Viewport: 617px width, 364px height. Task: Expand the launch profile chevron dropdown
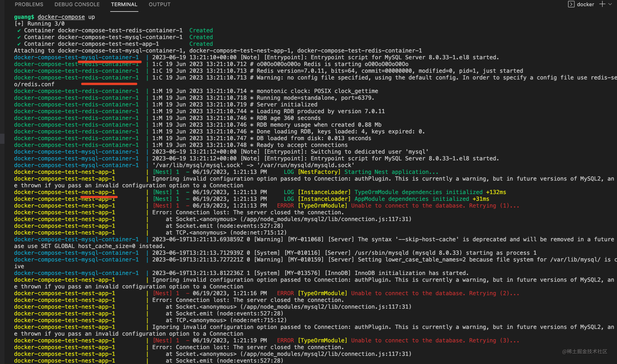tap(610, 4)
